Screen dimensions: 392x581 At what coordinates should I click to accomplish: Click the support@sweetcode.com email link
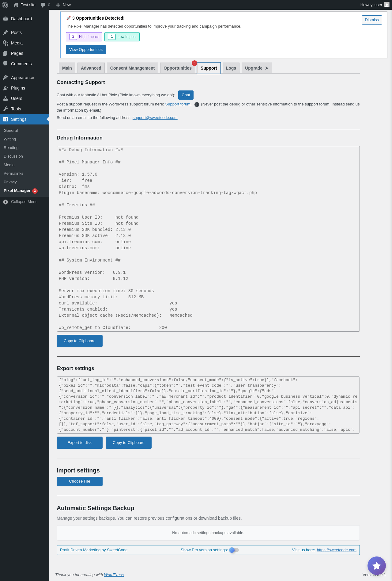pyautogui.click(x=155, y=118)
